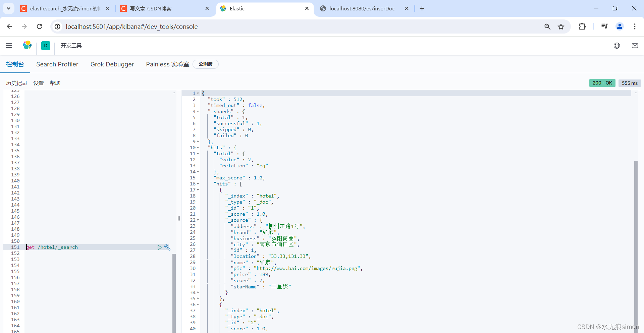Run the get /hotel/_search request

[x=160, y=247]
